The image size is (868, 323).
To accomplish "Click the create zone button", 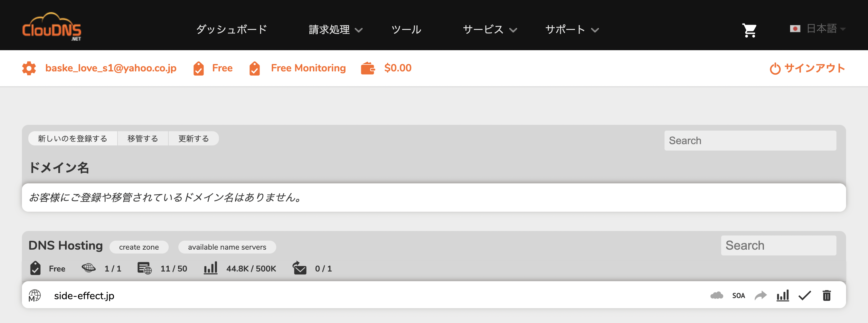I will click(139, 247).
